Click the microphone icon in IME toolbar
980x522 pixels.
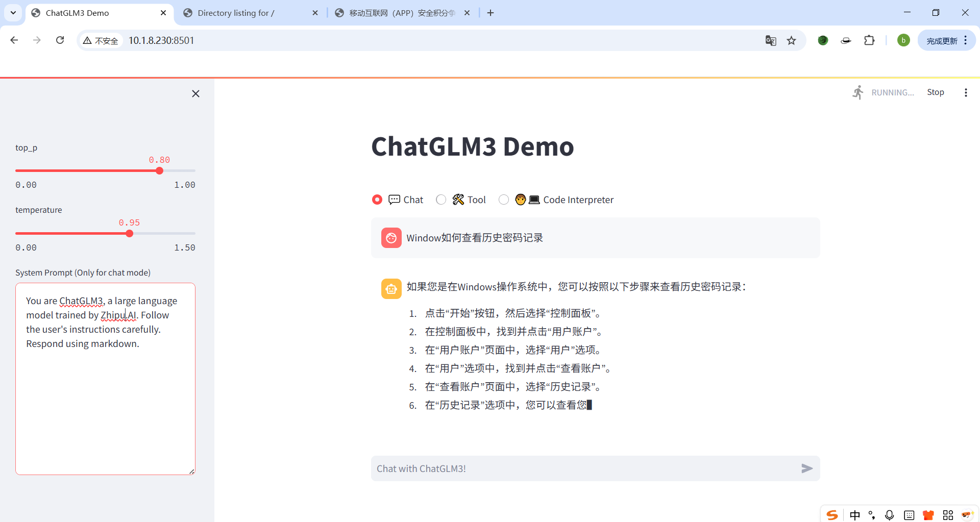[x=889, y=515]
